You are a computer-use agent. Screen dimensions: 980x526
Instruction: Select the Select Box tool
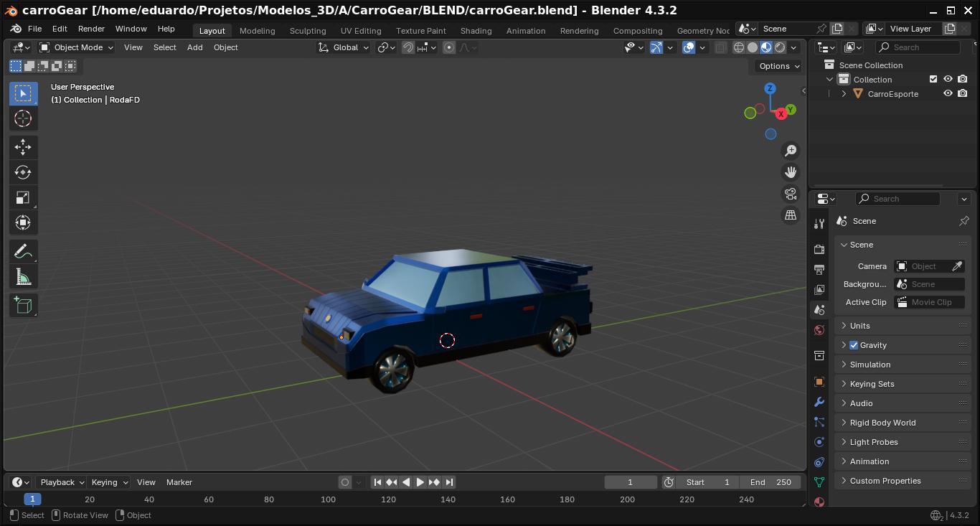[x=23, y=93]
